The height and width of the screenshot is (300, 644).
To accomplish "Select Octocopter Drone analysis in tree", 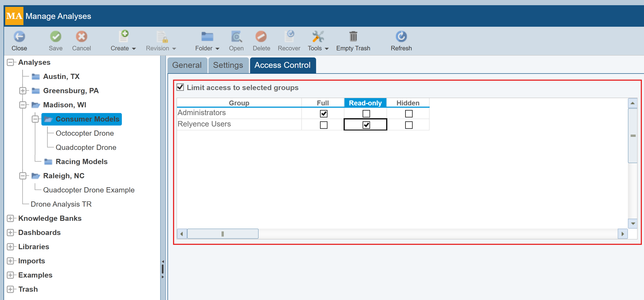I will (x=85, y=133).
